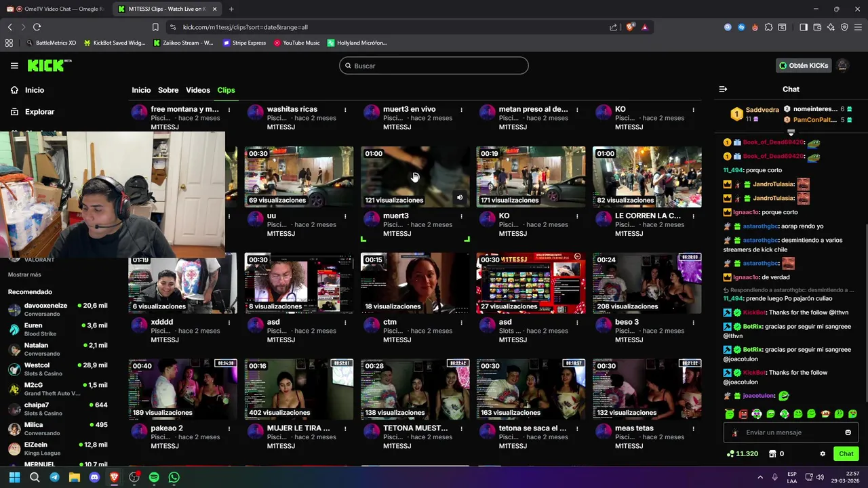This screenshot has width=868, height=488.
Task: Open Brave Leo AI sparkle icon
Action: click(831, 27)
